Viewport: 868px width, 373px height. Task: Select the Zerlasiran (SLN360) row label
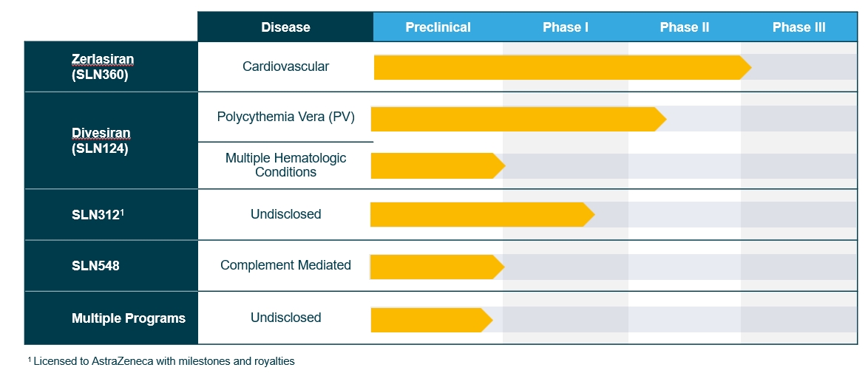102,66
